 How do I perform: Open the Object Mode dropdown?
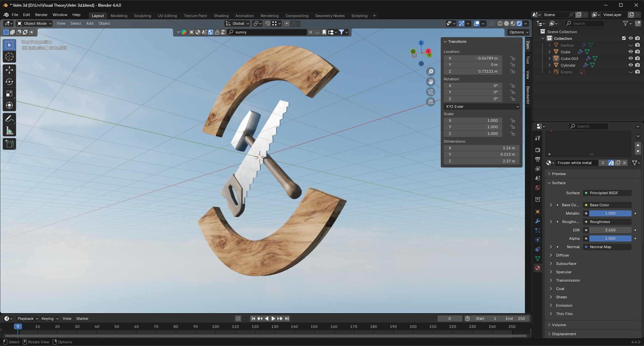pos(34,23)
